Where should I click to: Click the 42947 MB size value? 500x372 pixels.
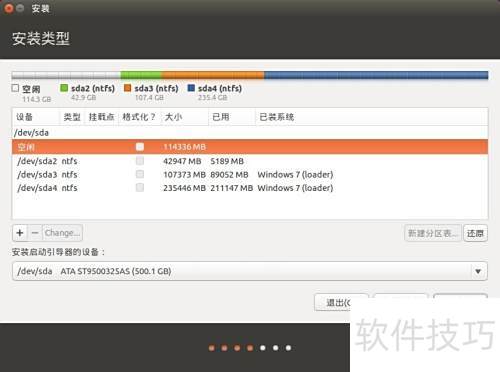182,161
